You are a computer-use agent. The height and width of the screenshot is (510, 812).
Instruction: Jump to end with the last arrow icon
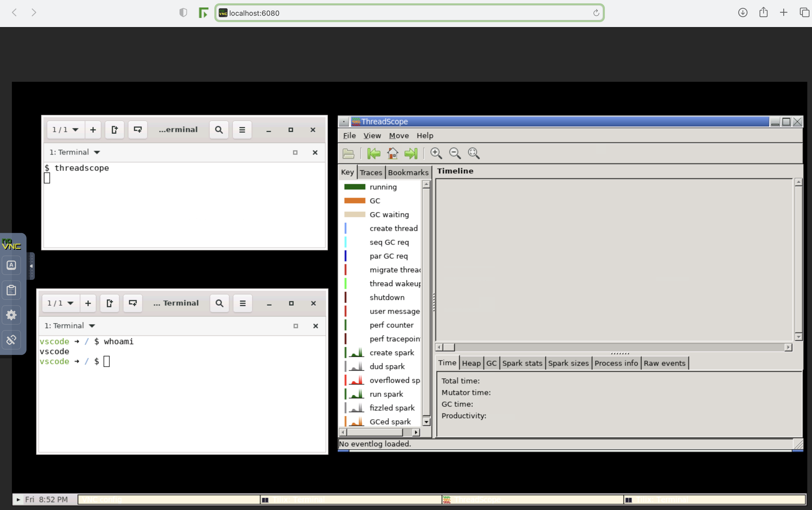click(x=411, y=154)
